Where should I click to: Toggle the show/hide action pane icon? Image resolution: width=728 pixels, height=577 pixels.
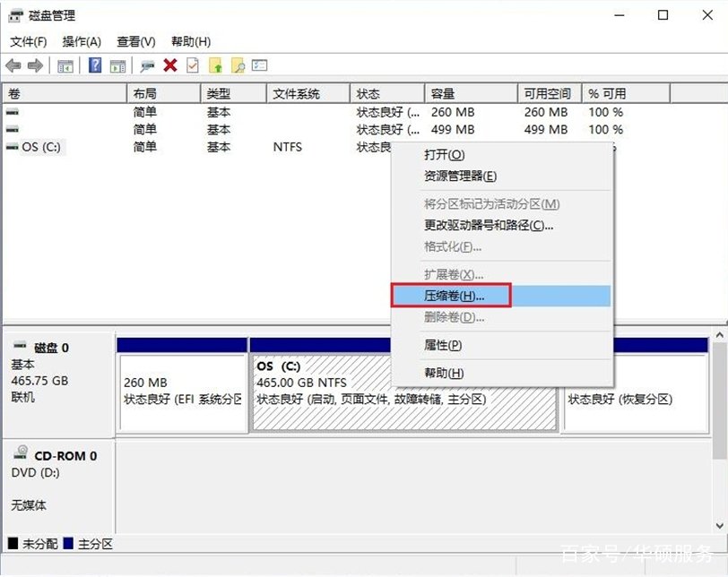pyautogui.click(x=117, y=65)
